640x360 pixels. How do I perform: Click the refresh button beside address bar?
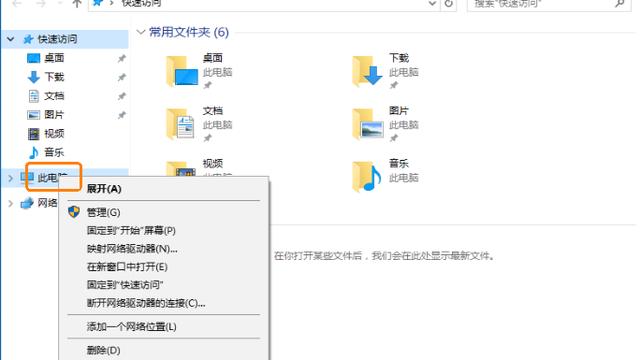pyautogui.click(x=449, y=4)
